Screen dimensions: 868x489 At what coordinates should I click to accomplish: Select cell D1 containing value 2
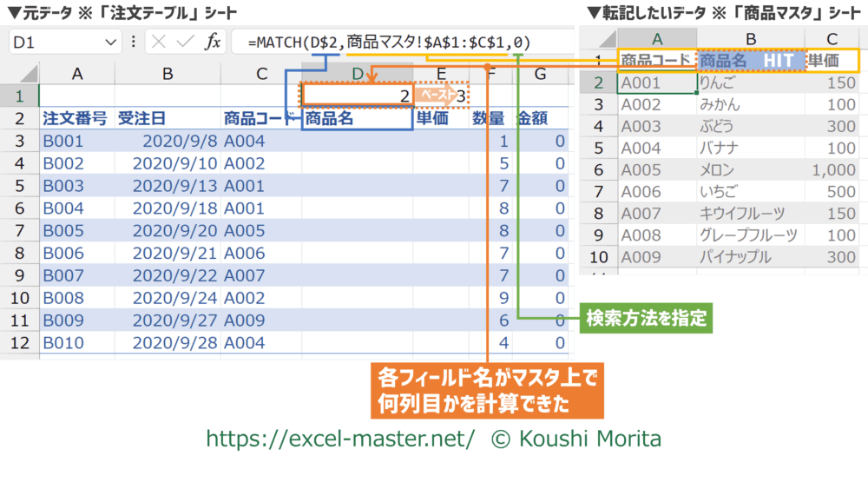coord(357,96)
